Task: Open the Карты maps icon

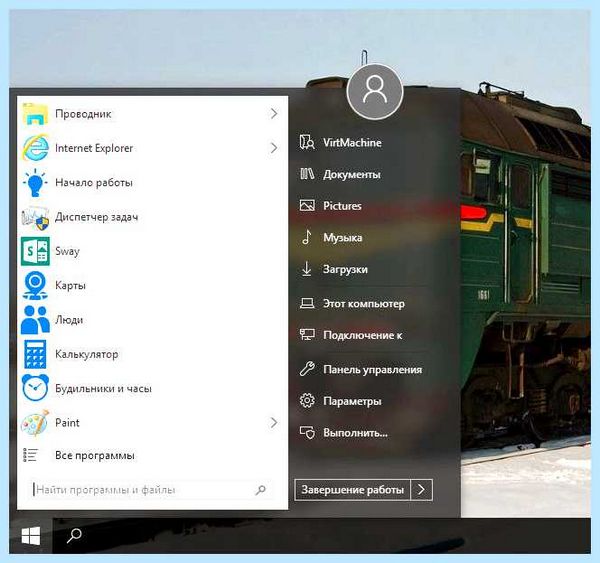Action: [35, 286]
